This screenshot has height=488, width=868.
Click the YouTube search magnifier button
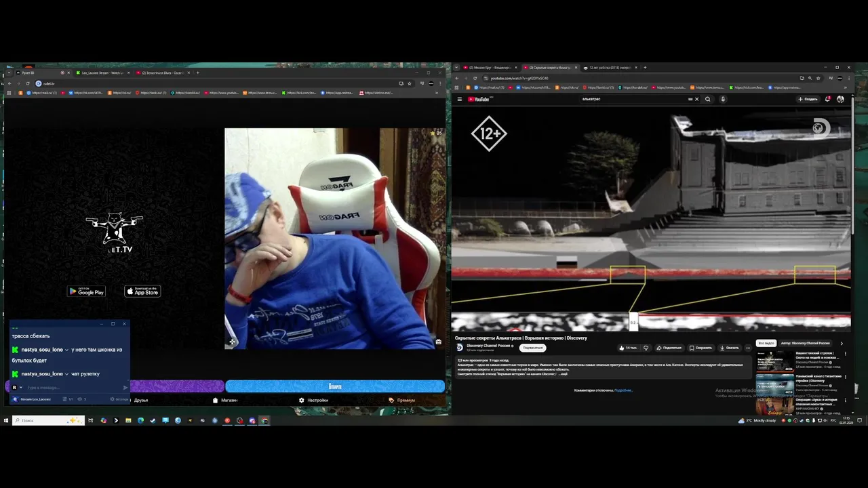click(x=707, y=99)
